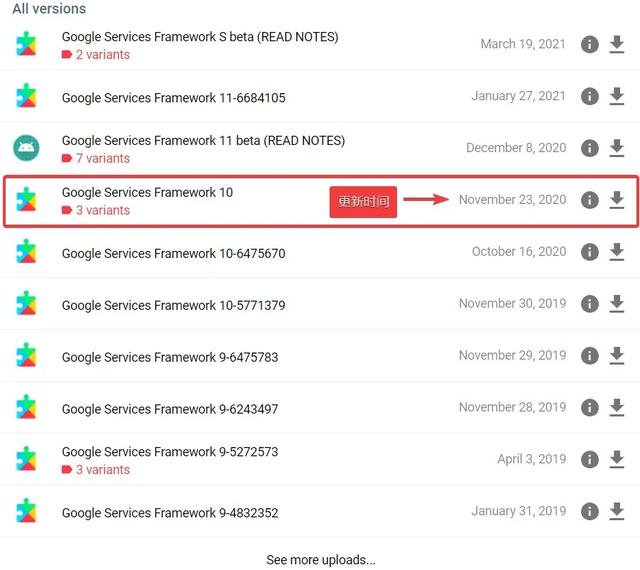Open Google Services Framework 9-4832352 title

(170, 513)
